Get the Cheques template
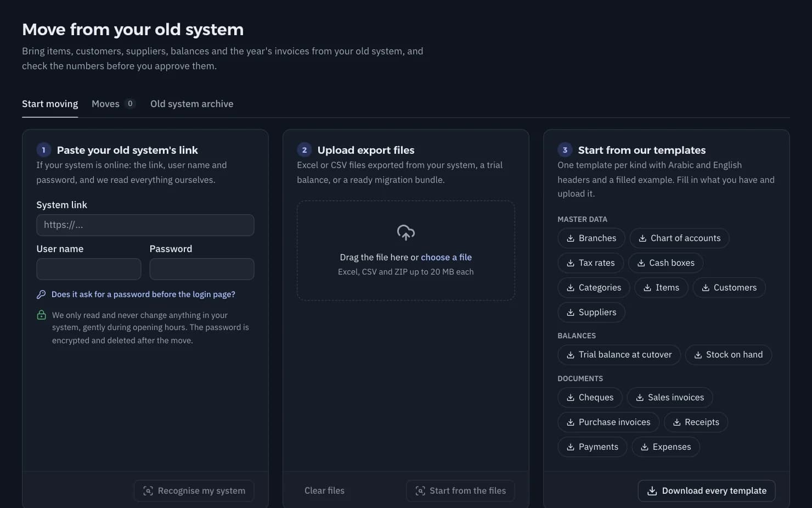The height and width of the screenshot is (508, 812). [x=590, y=398]
